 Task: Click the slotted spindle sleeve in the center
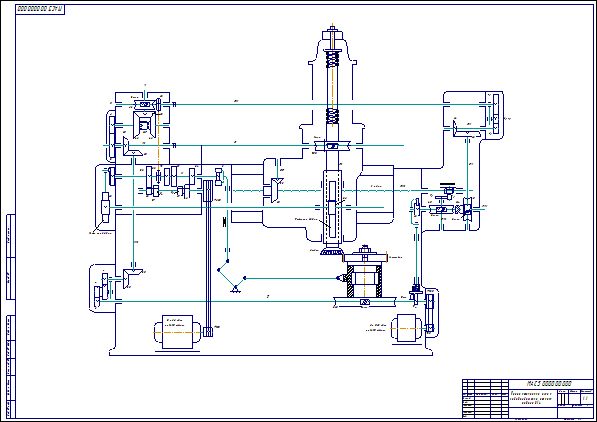(332, 207)
